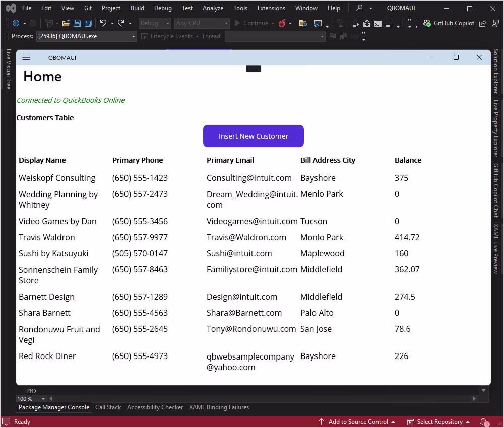Open the Any CPU platform dropdown
Screen dimensions: 504x428
tap(202, 23)
